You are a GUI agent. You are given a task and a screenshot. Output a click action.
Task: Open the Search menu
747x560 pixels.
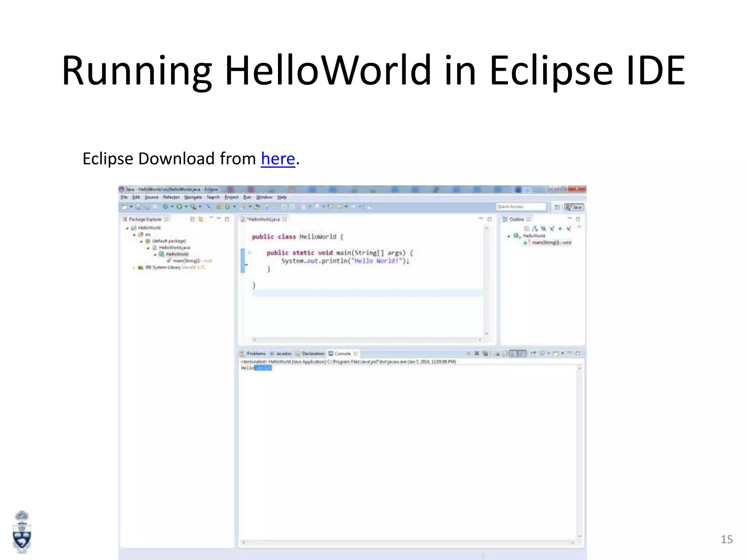[213, 197]
